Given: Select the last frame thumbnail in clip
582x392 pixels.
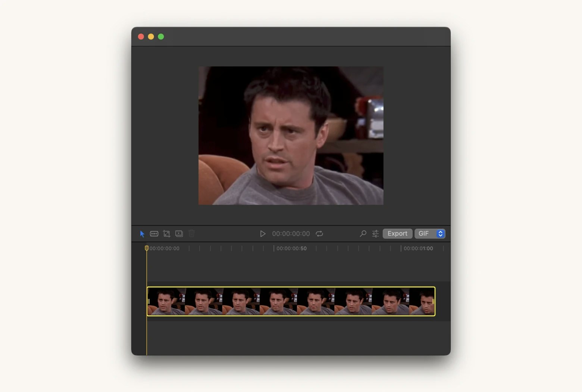Looking at the screenshot, I should pos(422,301).
